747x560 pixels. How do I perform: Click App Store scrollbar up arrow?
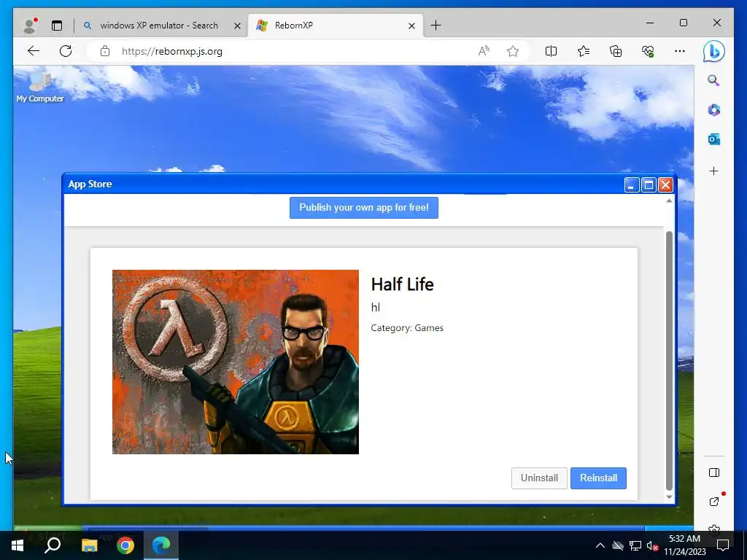669,201
